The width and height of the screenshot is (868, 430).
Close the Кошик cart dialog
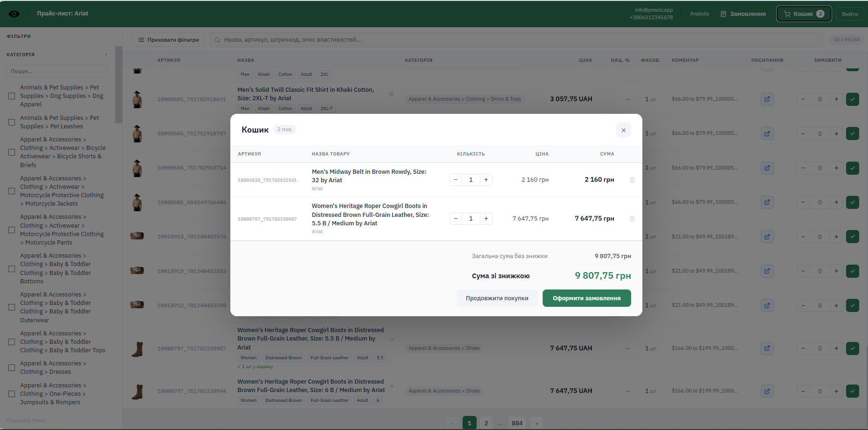pos(624,130)
